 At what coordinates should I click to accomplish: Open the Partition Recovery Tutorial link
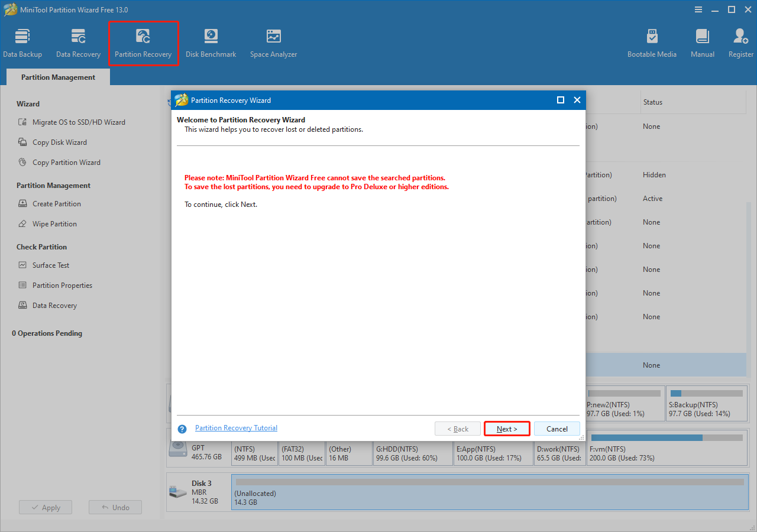tap(236, 427)
